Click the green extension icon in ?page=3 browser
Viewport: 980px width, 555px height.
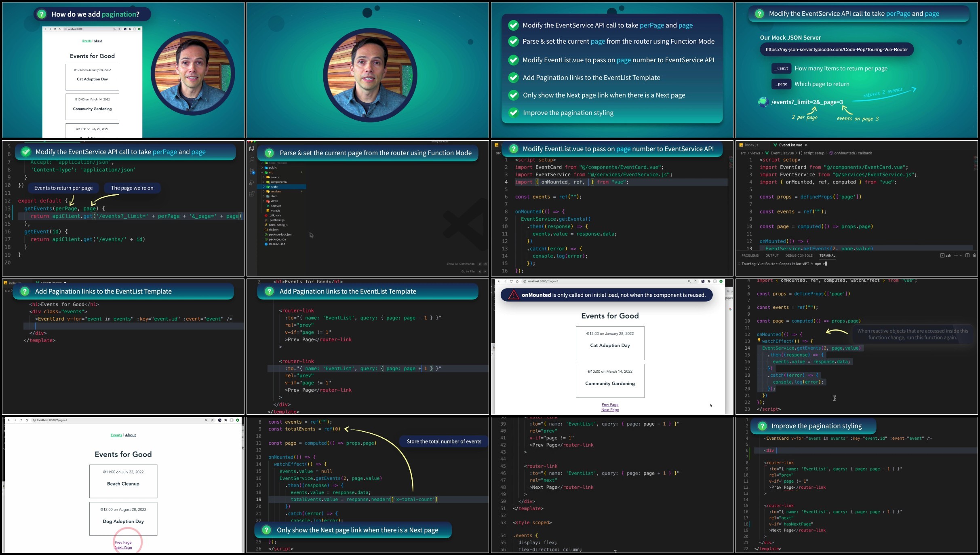721,281
